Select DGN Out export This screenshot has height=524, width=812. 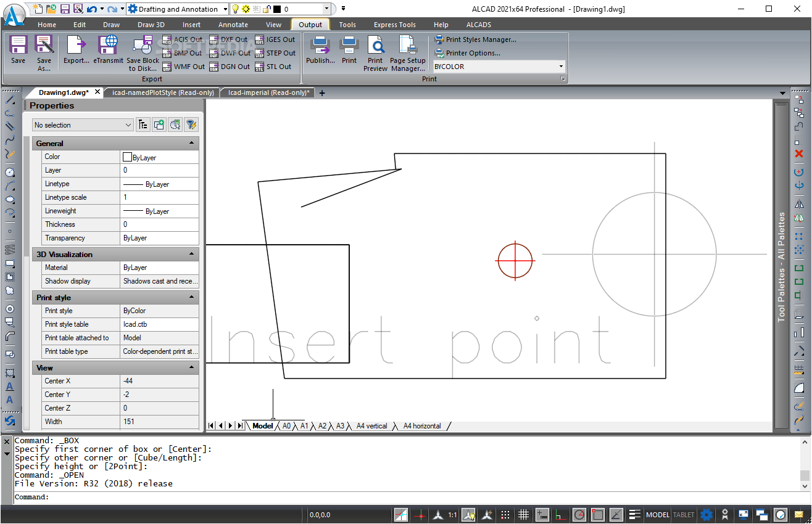[x=230, y=67]
